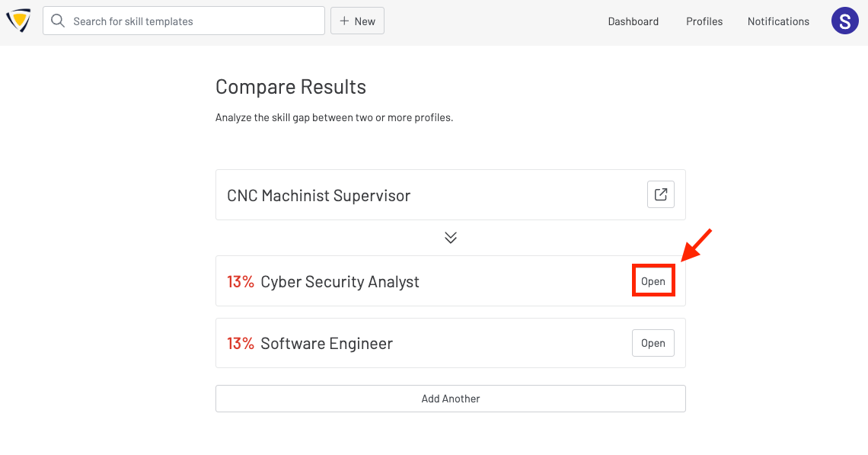Viewport: 868px width, 455px height.
Task: Click the magnifying glass search icon
Action: click(x=58, y=21)
